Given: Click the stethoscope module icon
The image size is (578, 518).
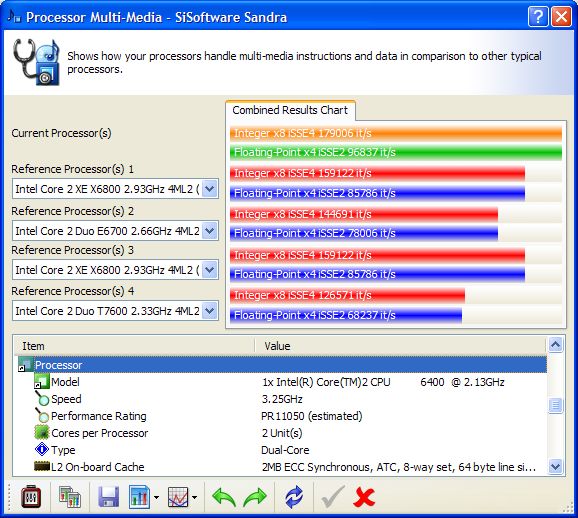Looking at the screenshot, I should point(36,62).
